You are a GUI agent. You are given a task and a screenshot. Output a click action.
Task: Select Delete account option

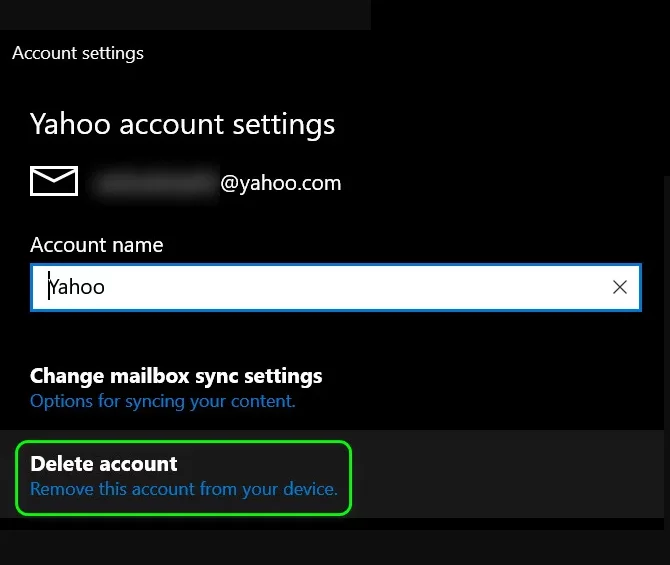[104, 464]
